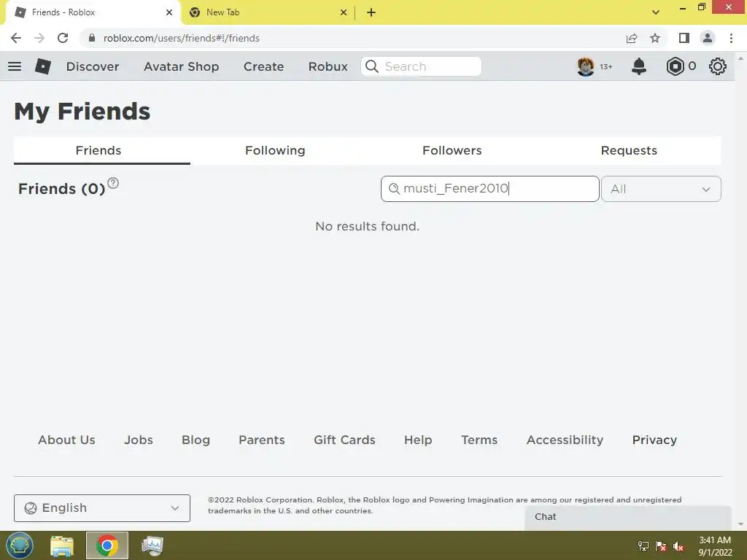Open the Parents footer link
The height and width of the screenshot is (560, 747).
(x=262, y=440)
